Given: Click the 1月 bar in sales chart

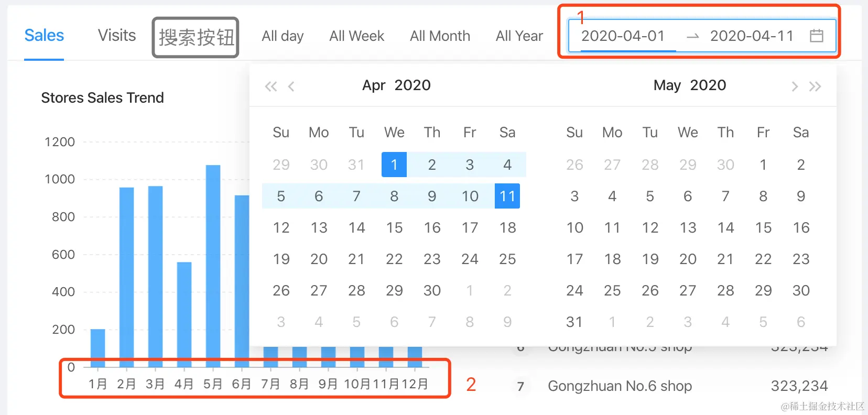Looking at the screenshot, I should 97,348.
